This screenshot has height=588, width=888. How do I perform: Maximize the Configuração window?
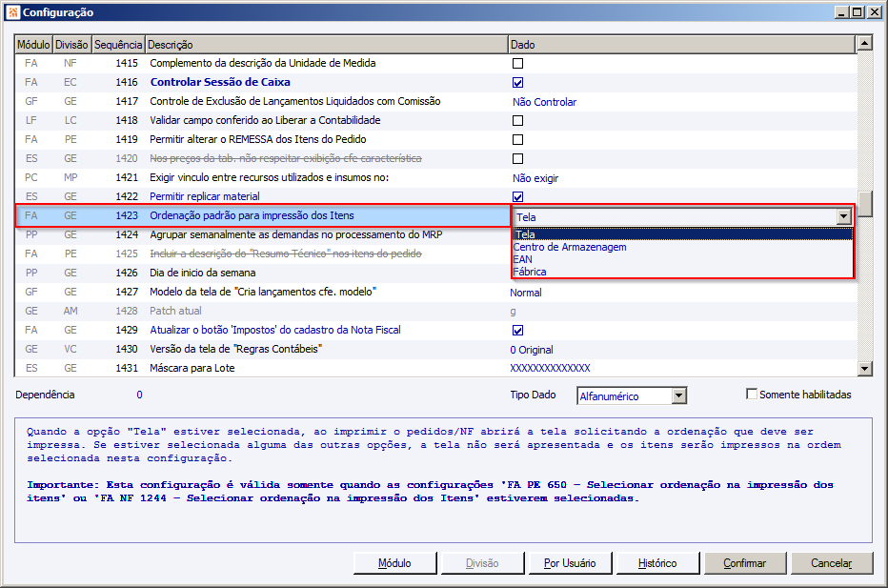(x=858, y=11)
